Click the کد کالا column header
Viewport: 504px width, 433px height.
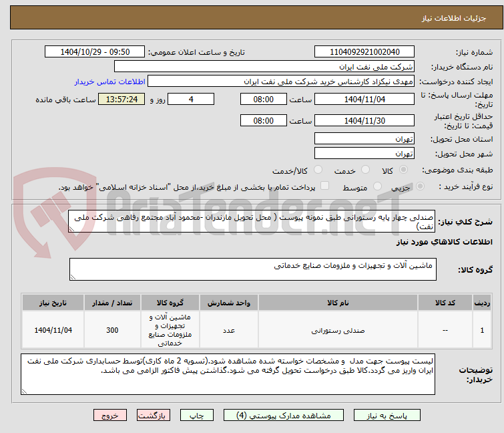[x=445, y=303]
